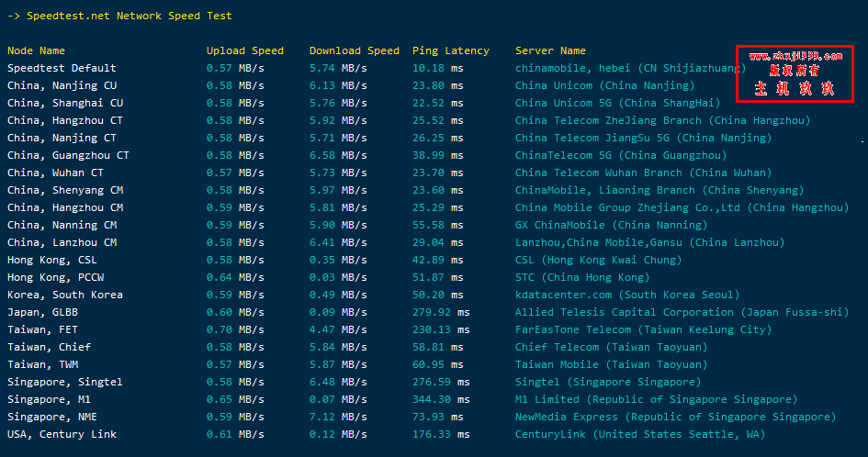Click server 'ChinaTelecom 5G (China Guangzhou)'

[621, 155]
